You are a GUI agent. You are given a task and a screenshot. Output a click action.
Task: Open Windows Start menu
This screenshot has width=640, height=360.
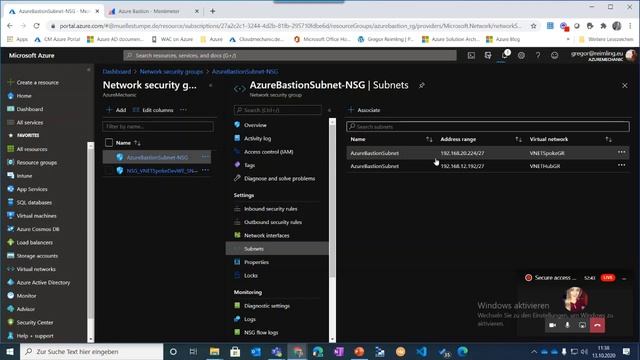click(x=10, y=351)
